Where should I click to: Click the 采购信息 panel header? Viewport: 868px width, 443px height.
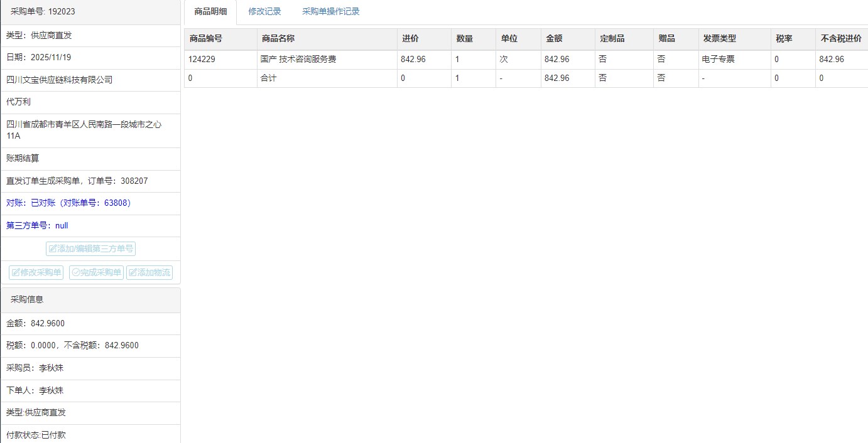[x=27, y=300]
